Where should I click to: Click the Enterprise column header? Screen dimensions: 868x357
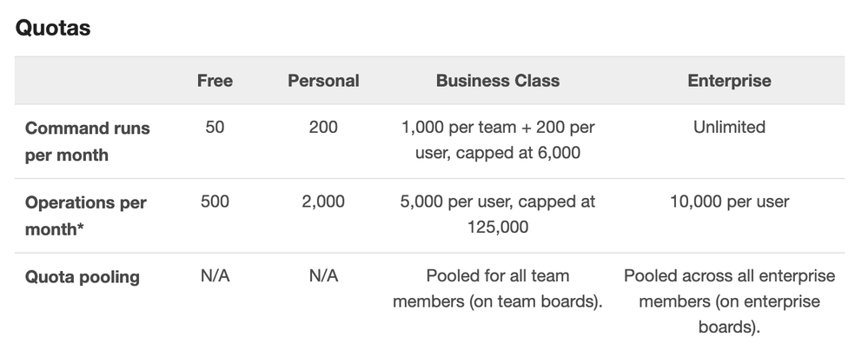(x=729, y=81)
